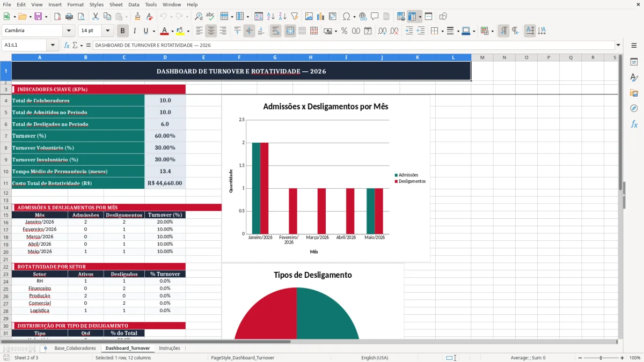
Task: Click the Copy icon
Action: [107, 17]
